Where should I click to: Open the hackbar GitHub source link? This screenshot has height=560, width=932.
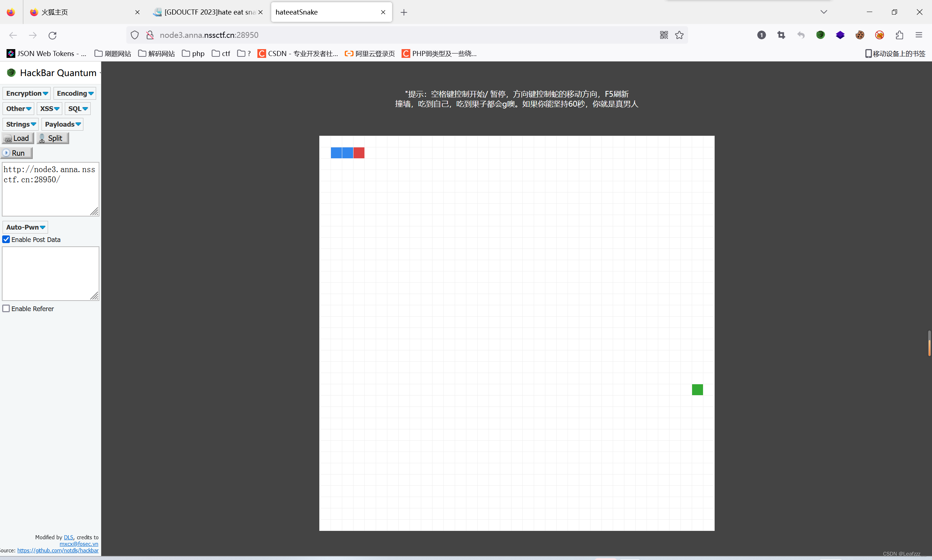(x=58, y=550)
